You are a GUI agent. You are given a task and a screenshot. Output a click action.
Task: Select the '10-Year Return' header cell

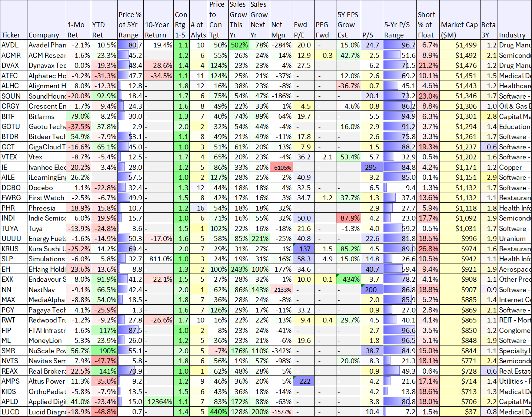click(159, 20)
